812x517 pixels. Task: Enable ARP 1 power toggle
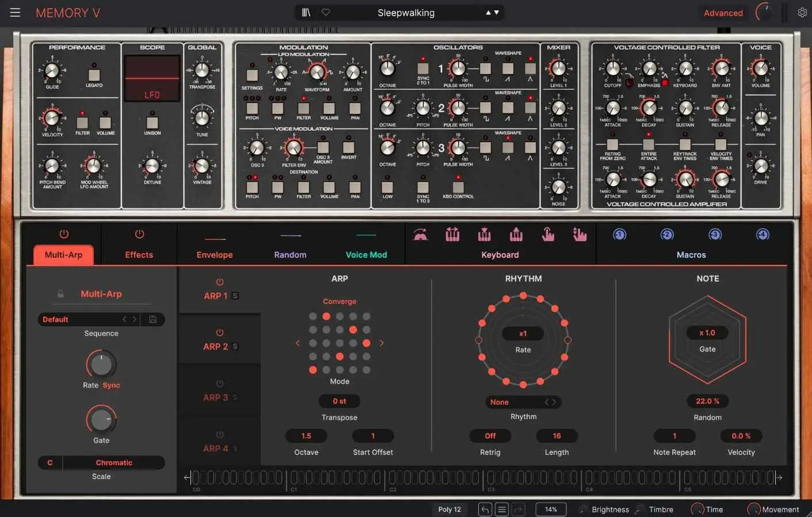[220, 282]
